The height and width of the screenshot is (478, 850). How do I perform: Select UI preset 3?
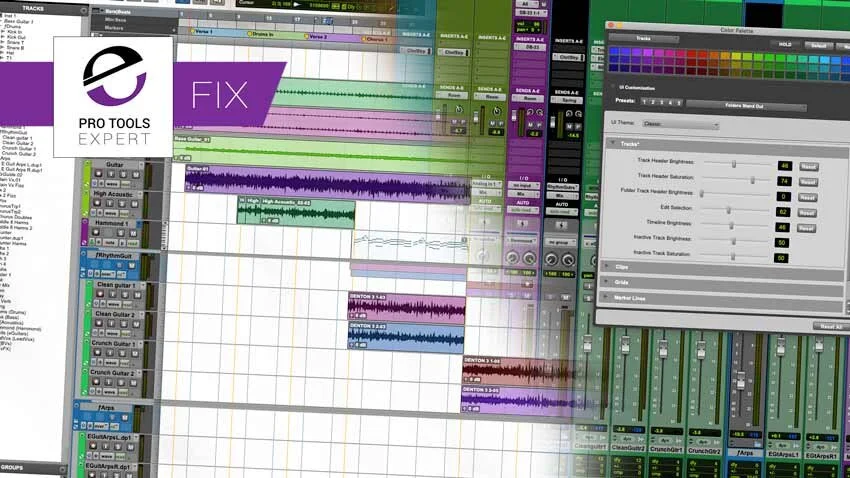(x=661, y=102)
